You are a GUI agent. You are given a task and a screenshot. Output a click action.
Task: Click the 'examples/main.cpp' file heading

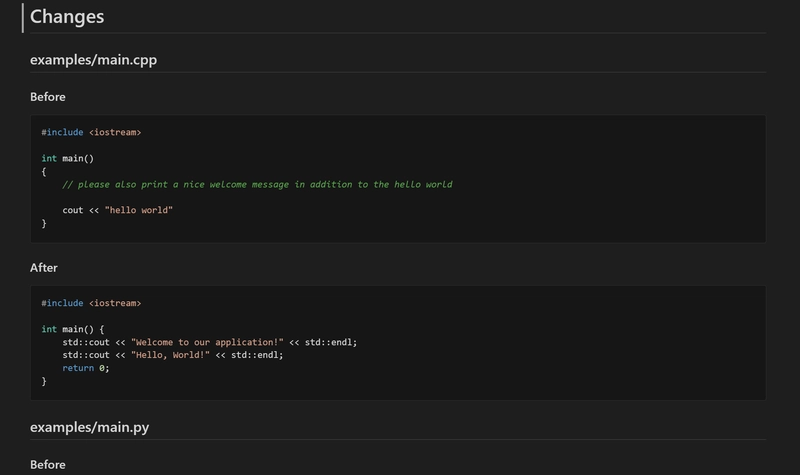pos(93,60)
